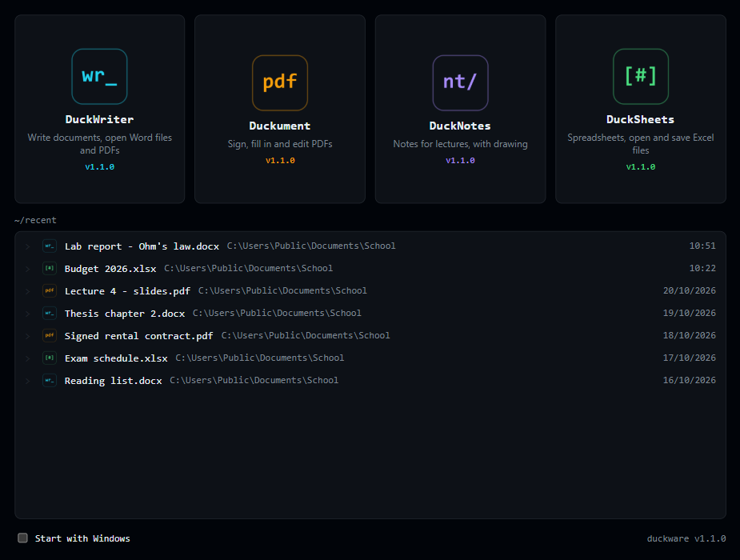Click the DuckSheets v1.1.0 version label
Viewport: 740px width, 560px height.
(x=641, y=167)
